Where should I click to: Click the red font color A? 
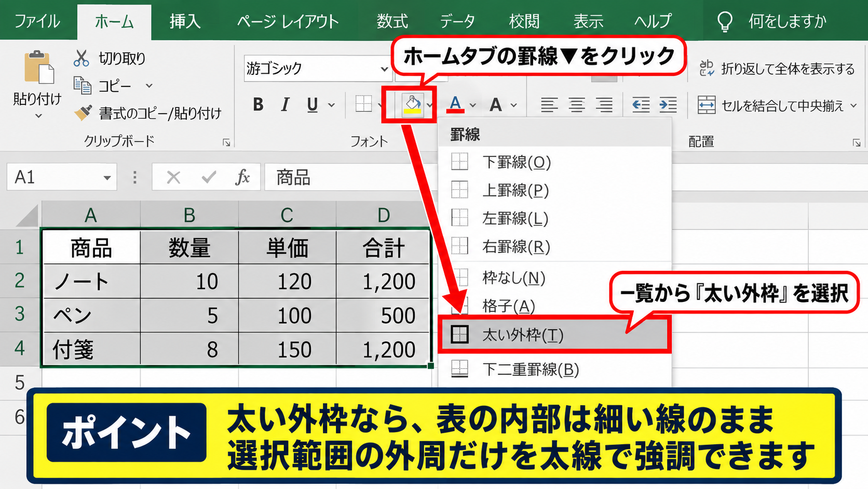click(x=455, y=104)
